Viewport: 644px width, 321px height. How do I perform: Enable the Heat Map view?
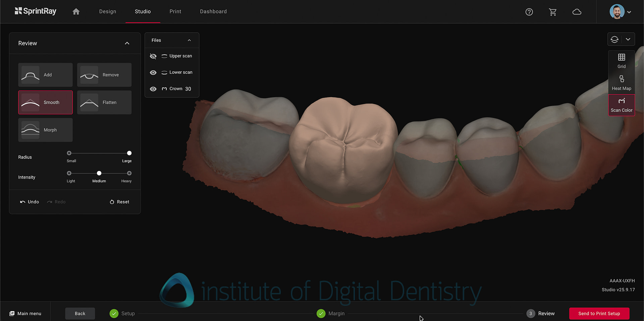click(x=621, y=83)
